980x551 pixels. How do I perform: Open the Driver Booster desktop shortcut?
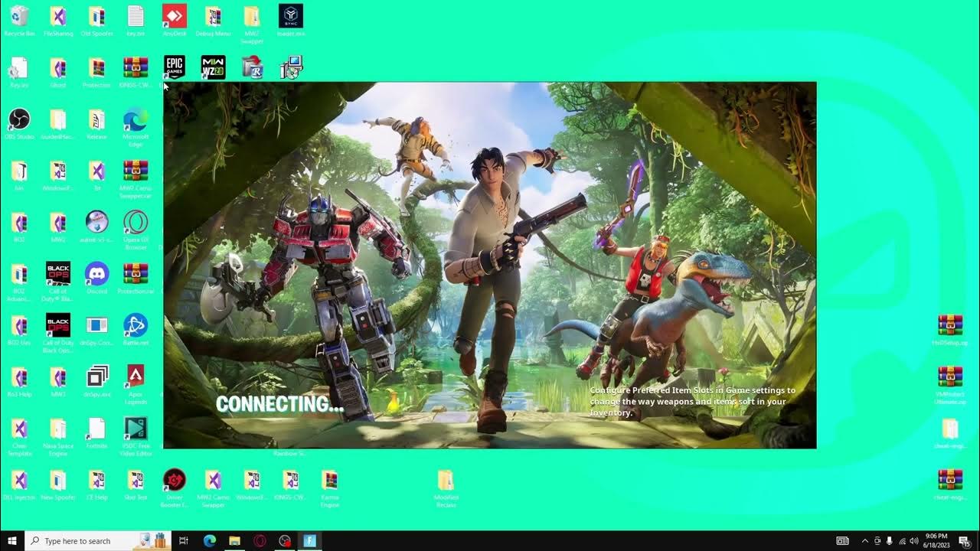[x=175, y=486]
